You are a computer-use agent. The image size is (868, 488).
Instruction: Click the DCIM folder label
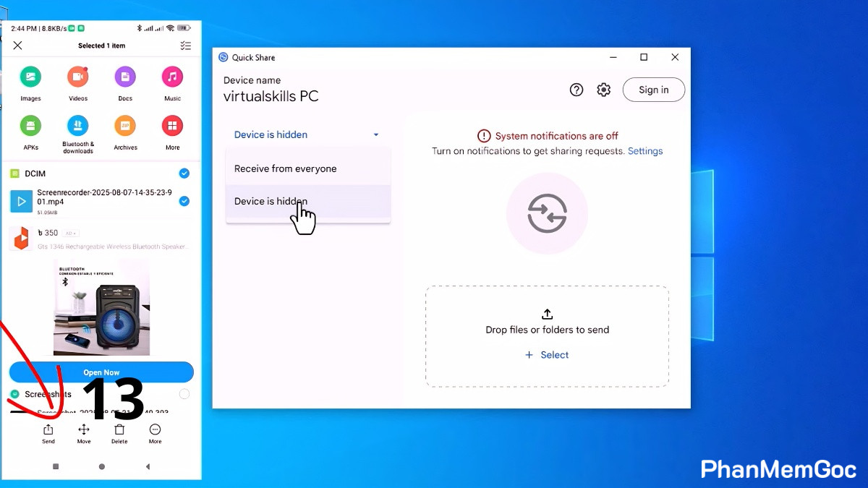(x=35, y=174)
